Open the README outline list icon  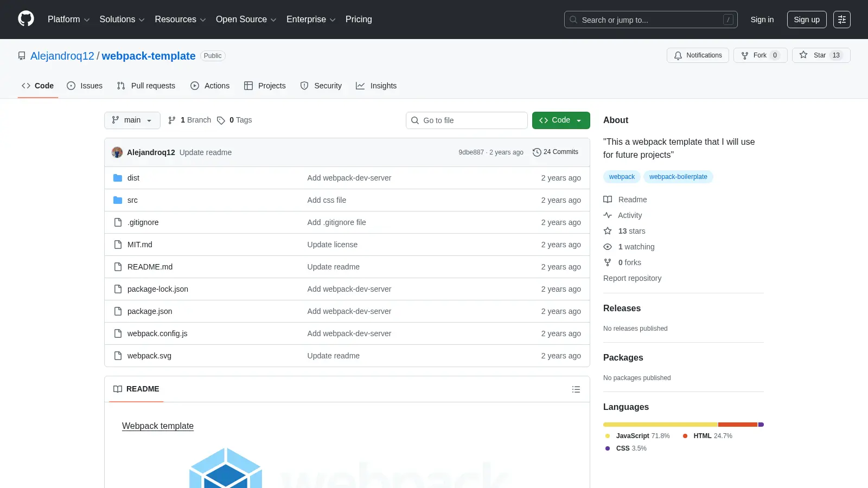576,389
